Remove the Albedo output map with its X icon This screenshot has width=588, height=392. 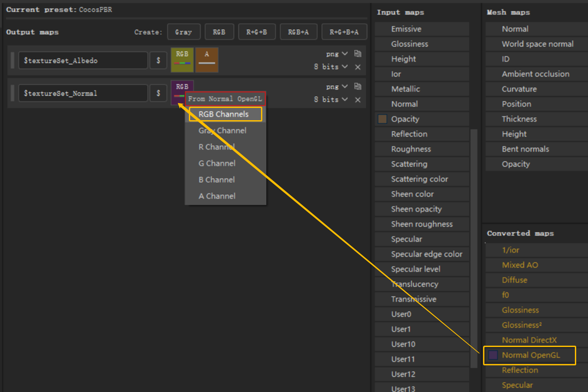point(358,67)
